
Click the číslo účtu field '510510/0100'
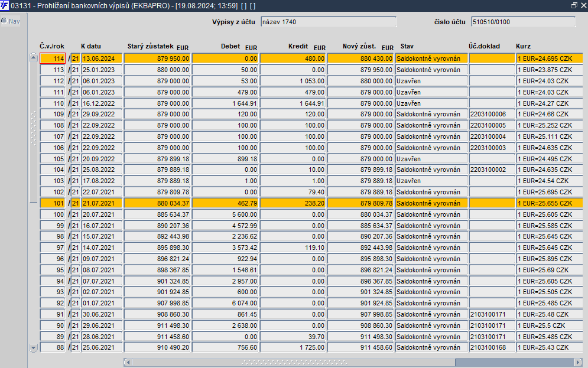coord(523,22)
